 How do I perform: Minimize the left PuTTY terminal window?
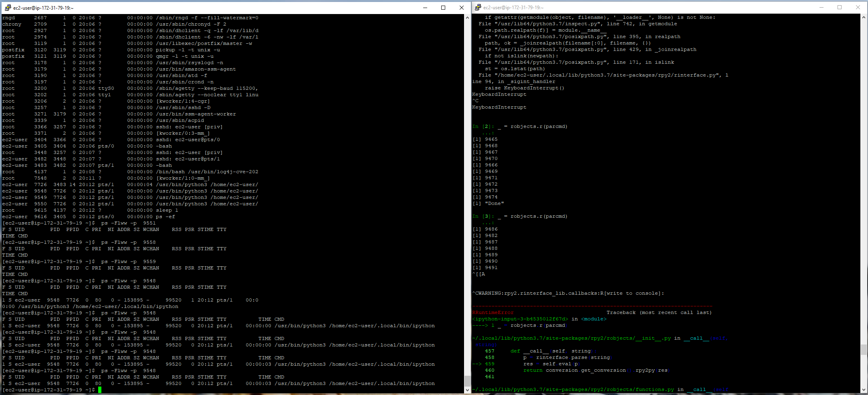click(425, 7)
